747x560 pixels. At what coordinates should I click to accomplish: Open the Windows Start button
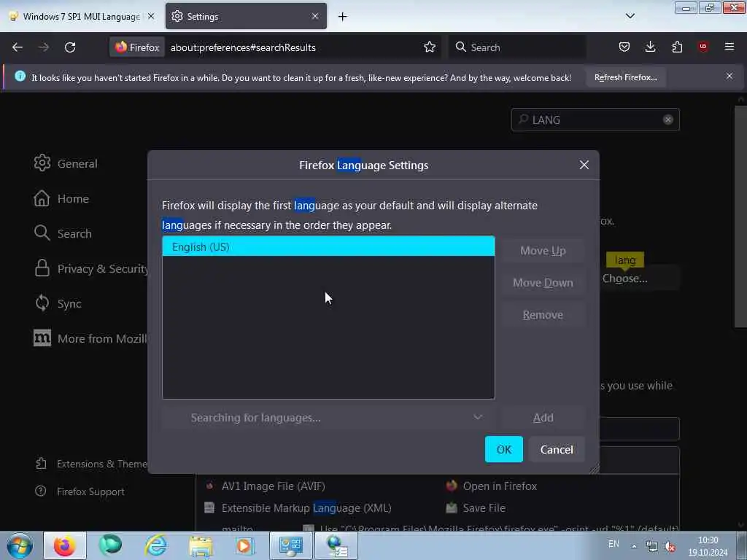(x=20, y=545)
